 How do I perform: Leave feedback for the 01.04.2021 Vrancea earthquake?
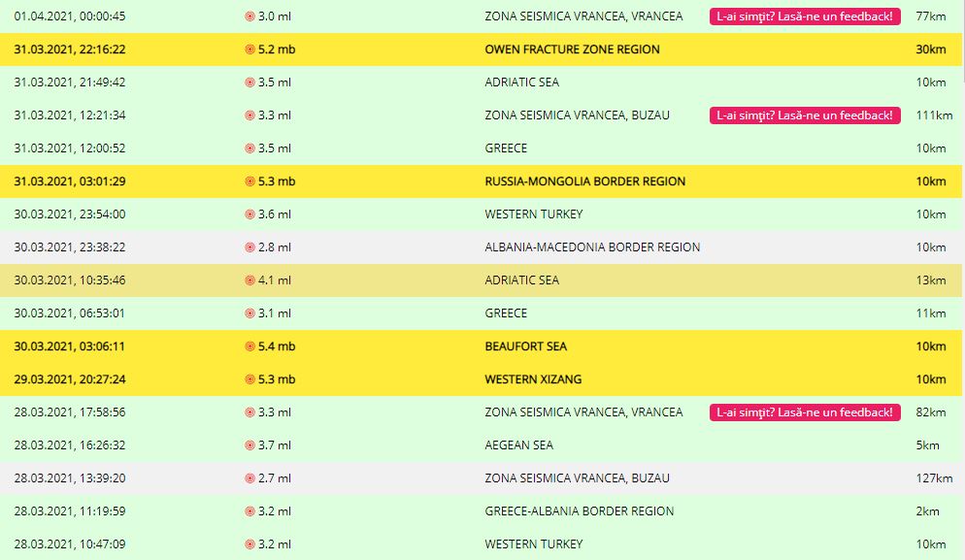click(x=805, y=16)
